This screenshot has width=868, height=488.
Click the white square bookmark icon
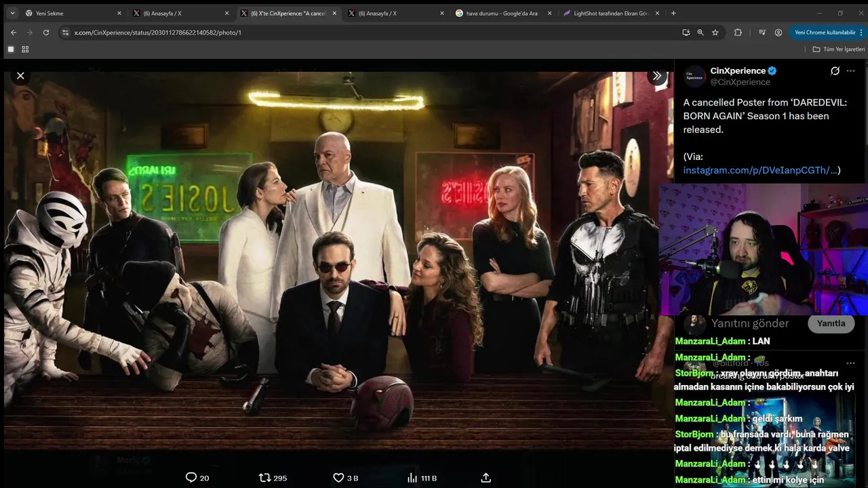[10, 49]
